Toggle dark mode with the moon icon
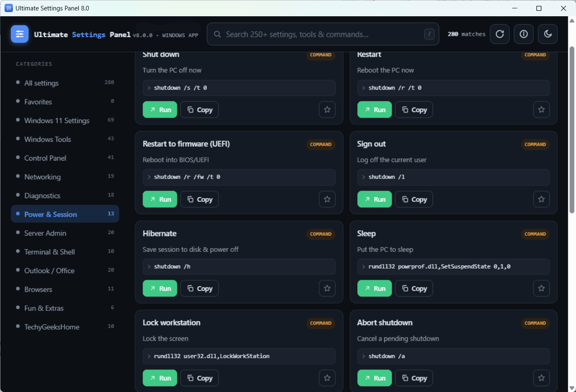 click(548, 34)
